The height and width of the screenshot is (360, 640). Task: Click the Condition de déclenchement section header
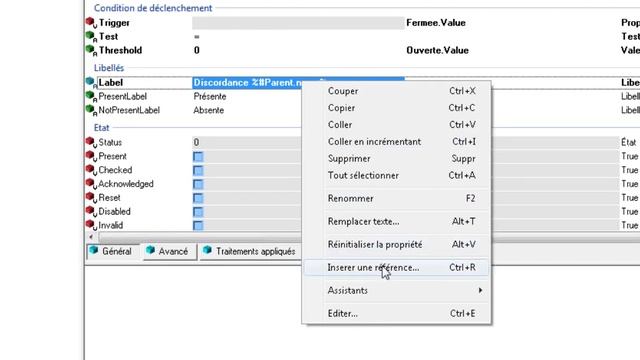pos(153,8)
